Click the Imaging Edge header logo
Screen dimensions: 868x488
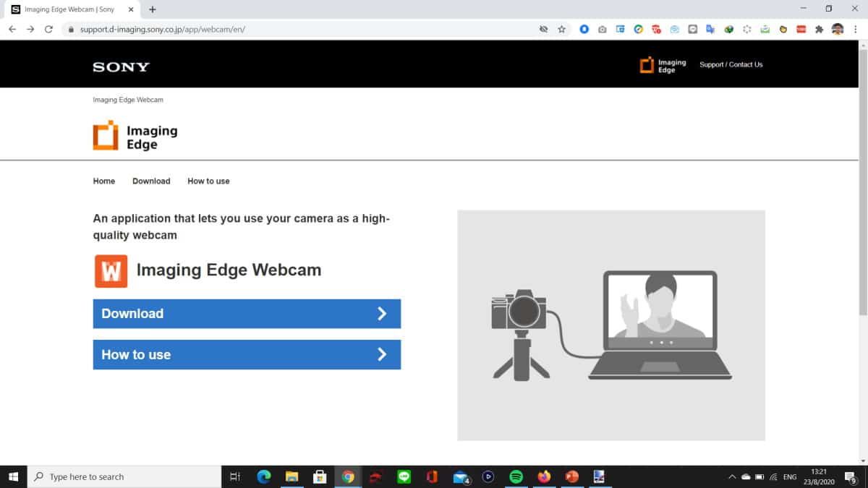pyautogui.click(x=663, y=65)
